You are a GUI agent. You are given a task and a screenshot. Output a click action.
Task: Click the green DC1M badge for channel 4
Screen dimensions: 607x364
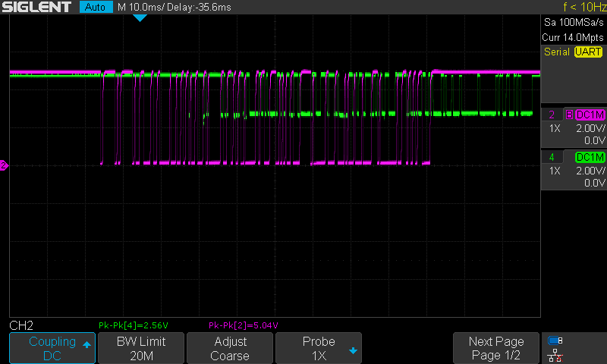(590, 157)
